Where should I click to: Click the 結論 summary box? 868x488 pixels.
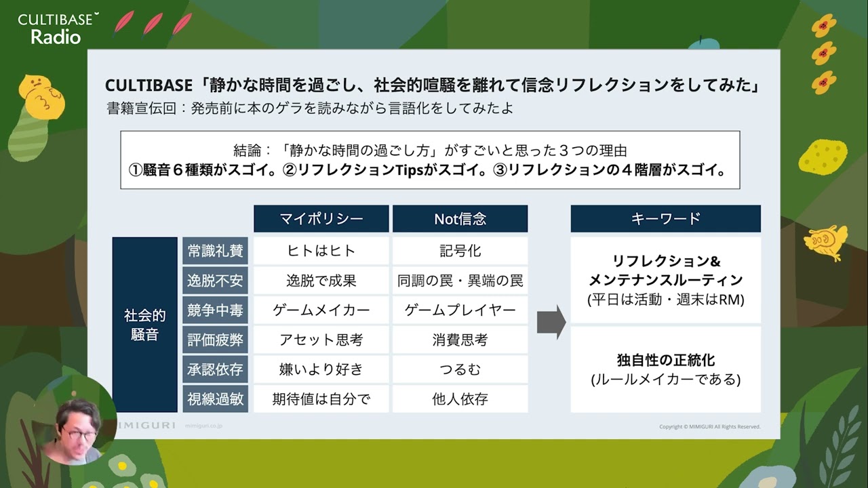pos(430,160)
